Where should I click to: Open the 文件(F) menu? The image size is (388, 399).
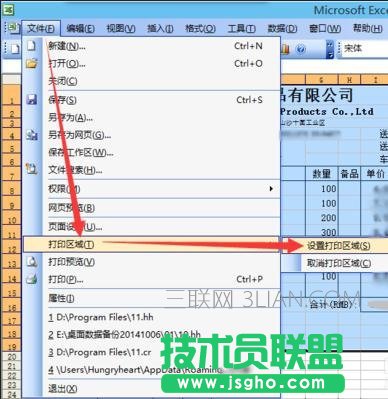point(41,28)
